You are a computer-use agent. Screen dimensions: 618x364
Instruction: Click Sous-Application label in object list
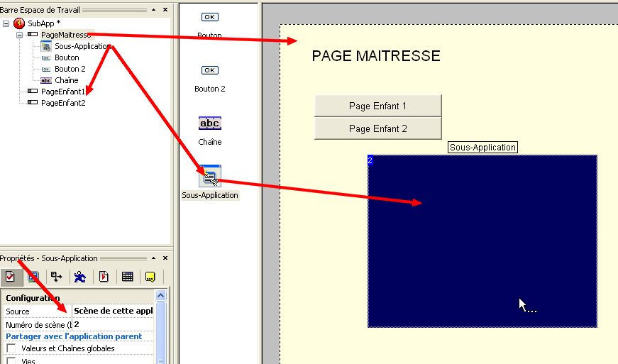(x=210, y=195)
